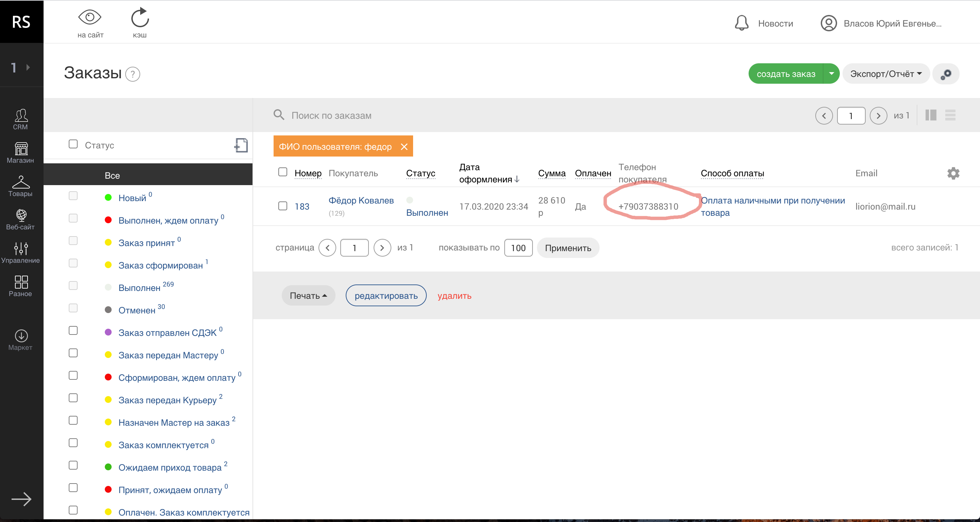Toggle the select-all orders header checkbox

tap(283, 172)
